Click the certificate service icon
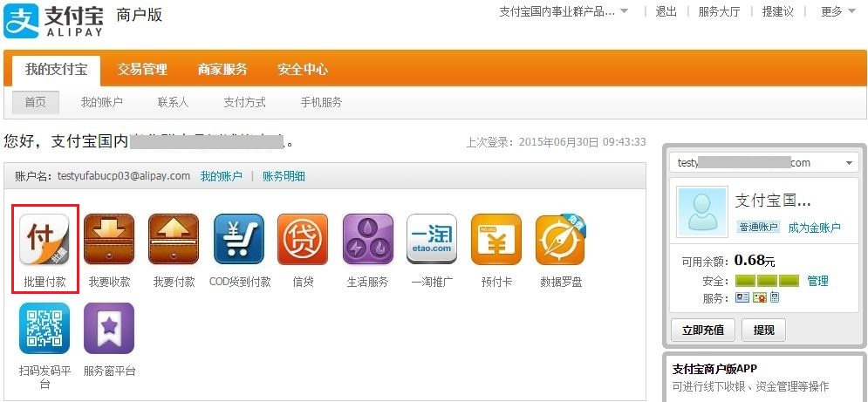Viewport: 868px width, 402px height. 759,298
